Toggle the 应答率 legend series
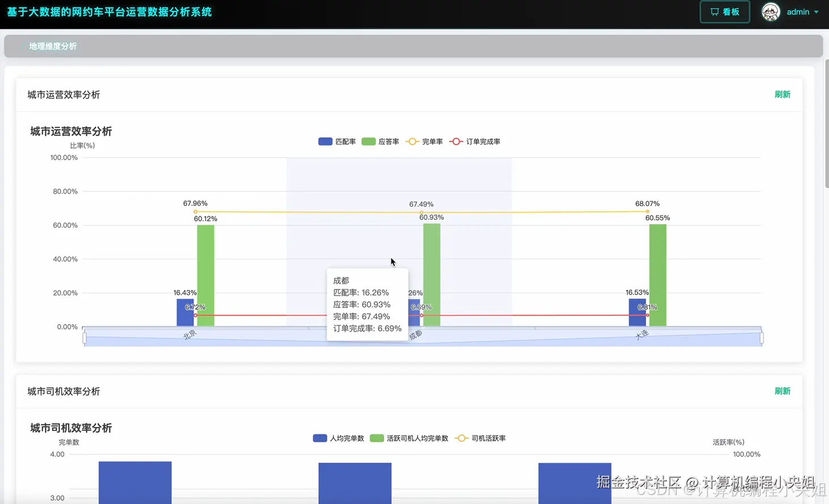 click(x=380, y=142)
